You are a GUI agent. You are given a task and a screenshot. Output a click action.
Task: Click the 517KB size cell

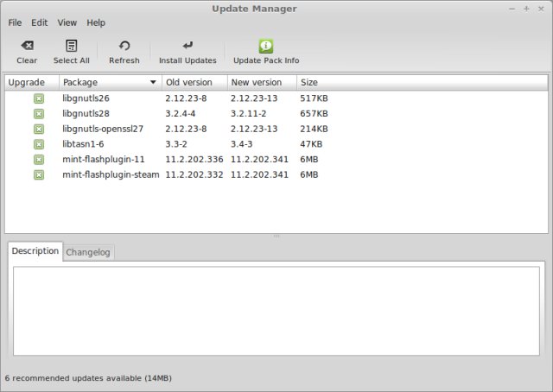click(x=314, y=98)
